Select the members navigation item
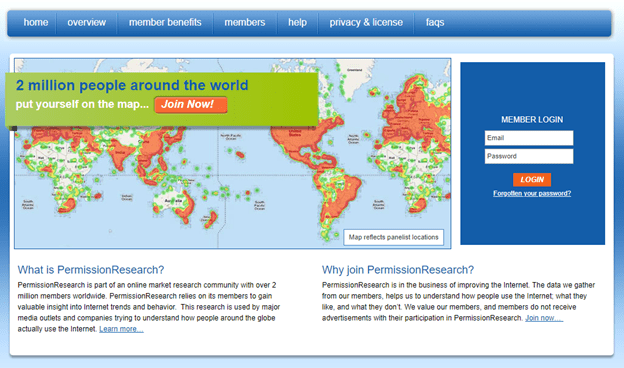Screen dimensions: 624x368 (244, 22)
